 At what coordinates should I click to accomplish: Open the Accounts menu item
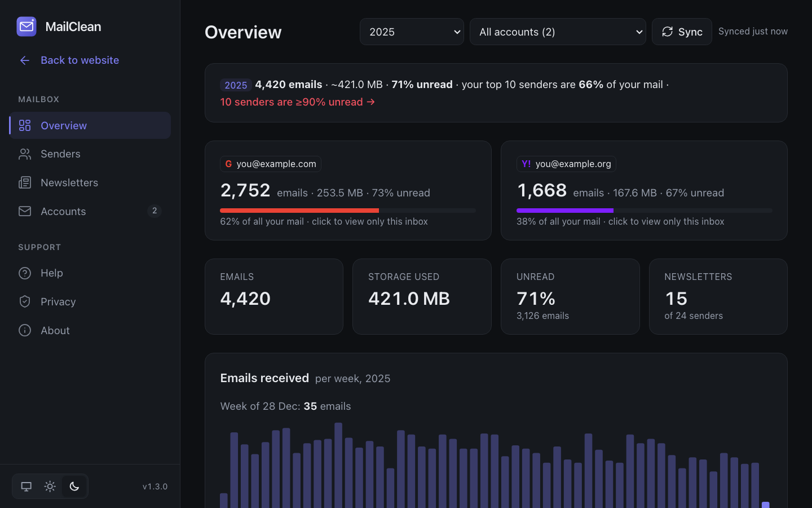90,211
